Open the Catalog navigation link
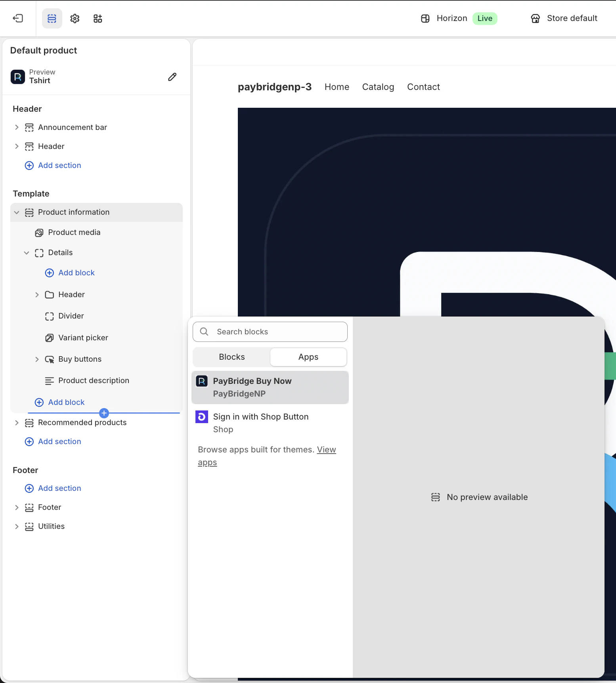Screen dimensions: 616x683 click(x=378, y=87)
